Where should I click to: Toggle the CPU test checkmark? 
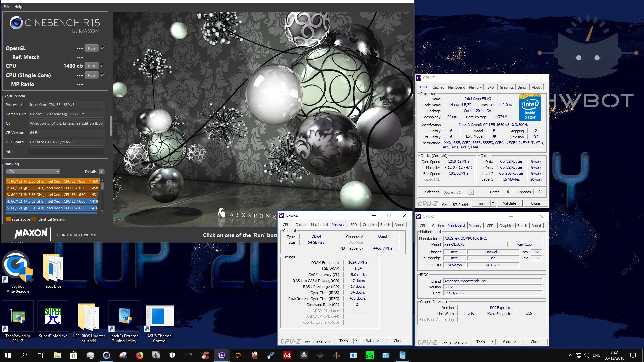click(x=103, y=66)
